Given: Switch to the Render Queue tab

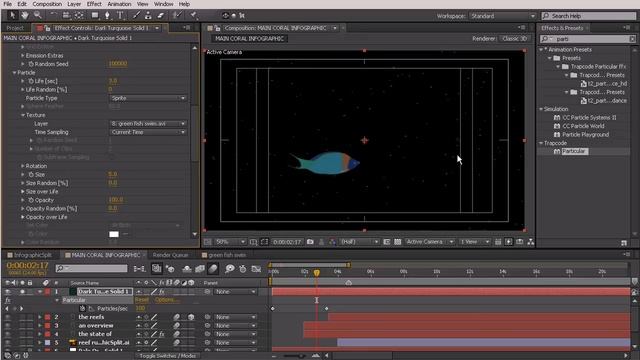Looking at the screenshot, I should [170, 255].
